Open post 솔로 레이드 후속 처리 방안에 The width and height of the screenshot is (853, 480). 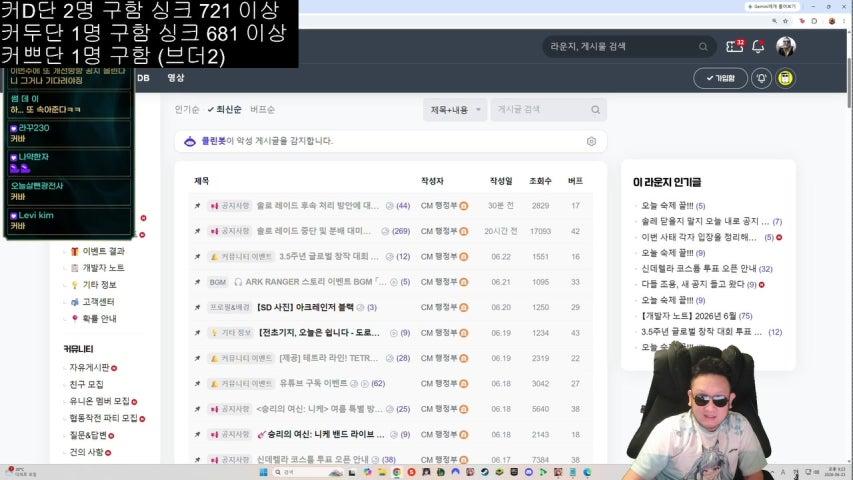point(318,206)
